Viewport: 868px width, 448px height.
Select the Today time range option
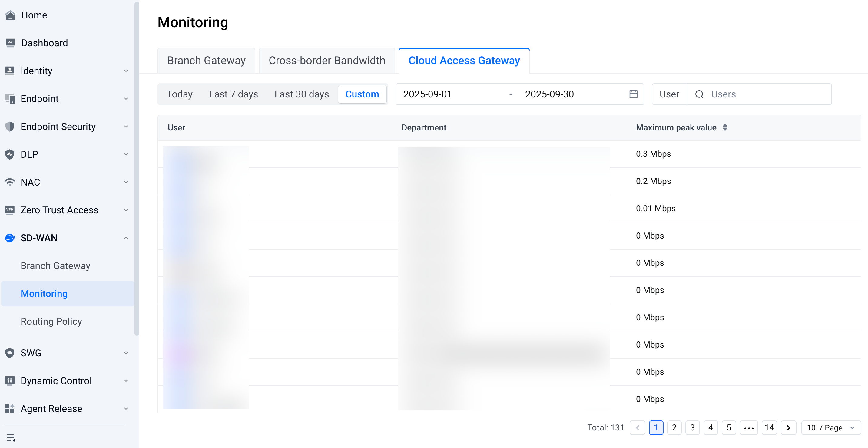pos(179,94)
